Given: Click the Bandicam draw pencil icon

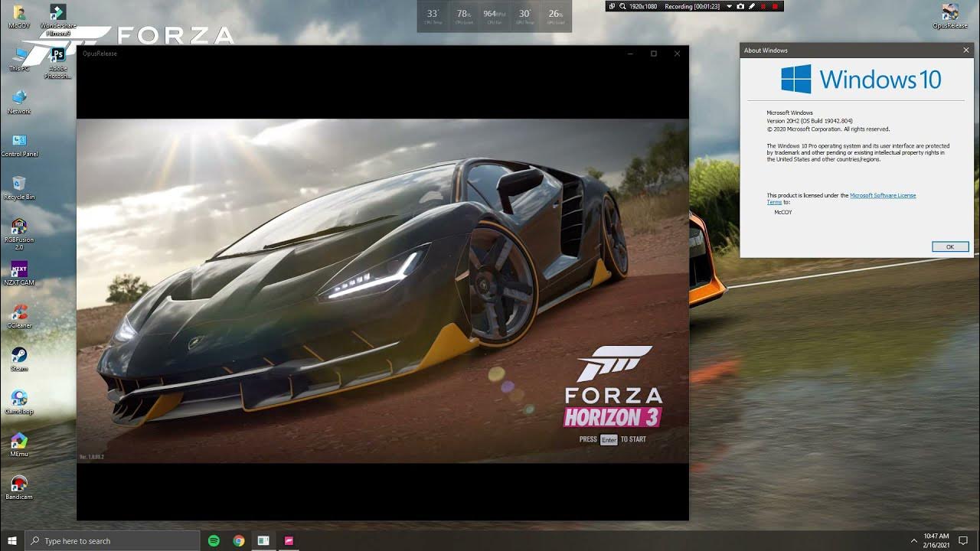Looking at the screenshot, I should 752,6.
